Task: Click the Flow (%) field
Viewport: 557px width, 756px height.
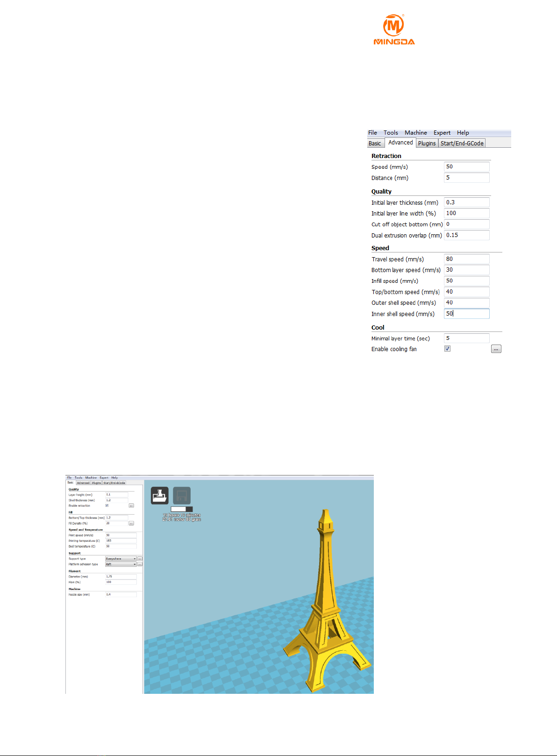Action: pos(121,583)
